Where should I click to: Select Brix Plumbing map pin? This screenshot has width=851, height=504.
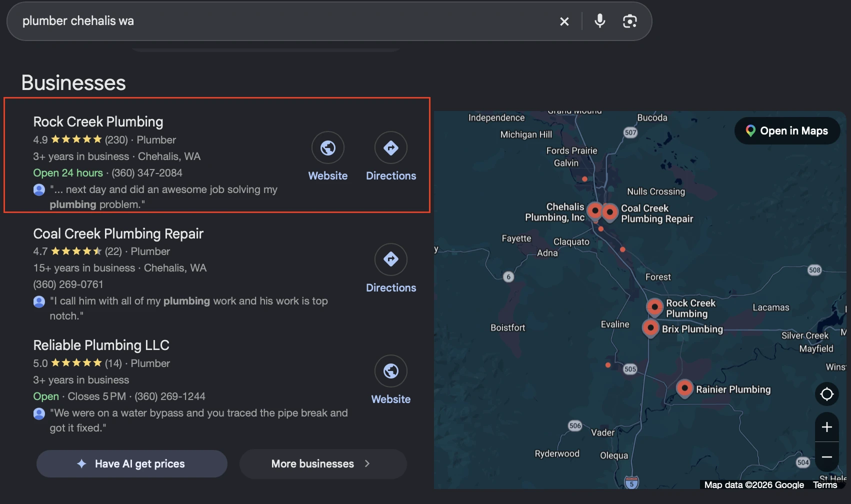coord(650,328)
